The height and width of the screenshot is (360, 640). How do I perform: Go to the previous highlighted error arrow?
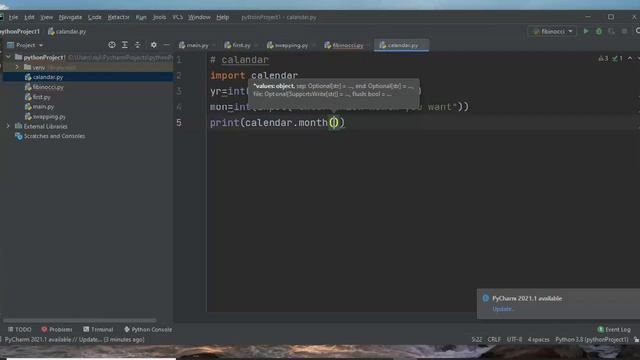click(x=630, y=58)
